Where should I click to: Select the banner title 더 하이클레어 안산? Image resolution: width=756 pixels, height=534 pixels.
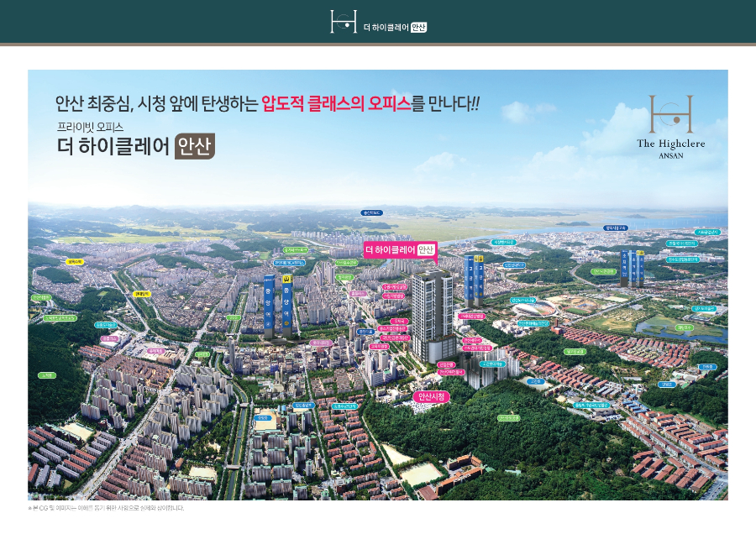coord(395,28)
